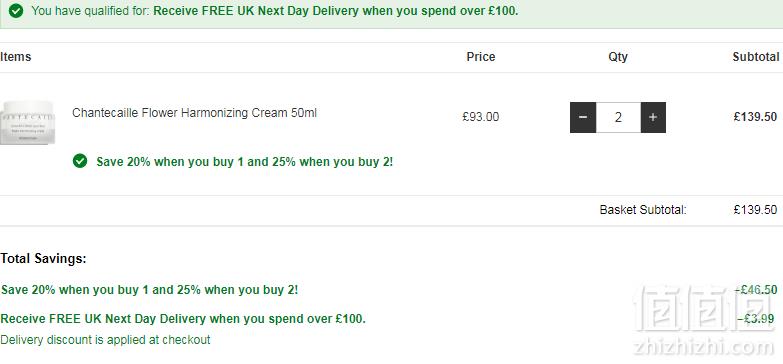Open the Chantecaille cream product thumbnail
Image resolution: width=783 pixels, height=364 pixels.
point(27,122)
